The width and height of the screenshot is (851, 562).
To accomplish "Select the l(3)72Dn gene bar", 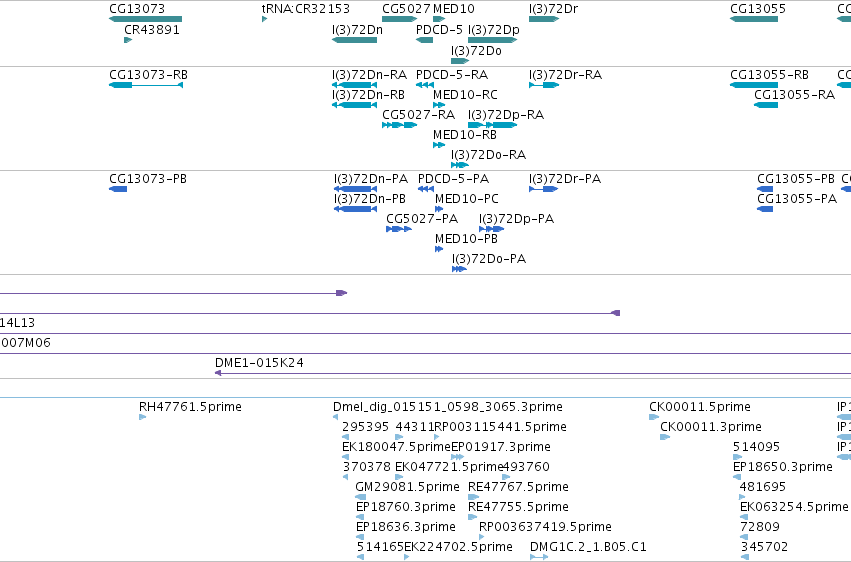I will coord(354,40).
